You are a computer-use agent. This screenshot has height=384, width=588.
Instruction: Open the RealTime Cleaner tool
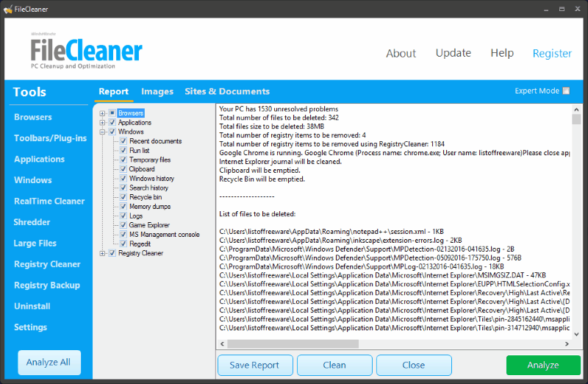click(49, 202)
